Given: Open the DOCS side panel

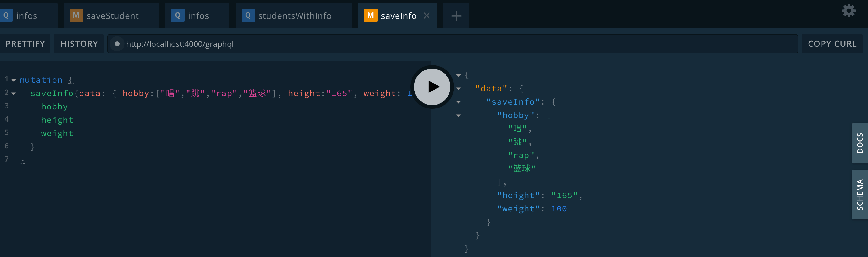Looking at the screenshot, I should pyautogui.click(x=860, y=143).
